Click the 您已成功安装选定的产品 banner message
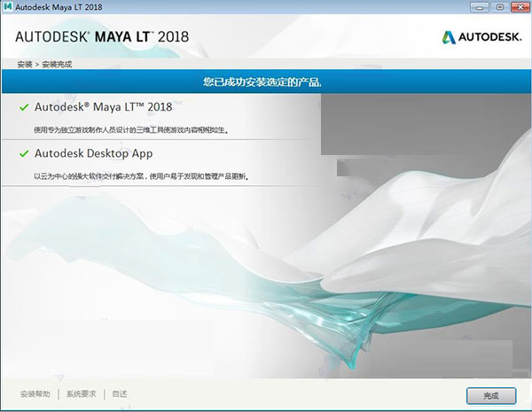Viewport: 532px width, 412px height. coord(262,82)
